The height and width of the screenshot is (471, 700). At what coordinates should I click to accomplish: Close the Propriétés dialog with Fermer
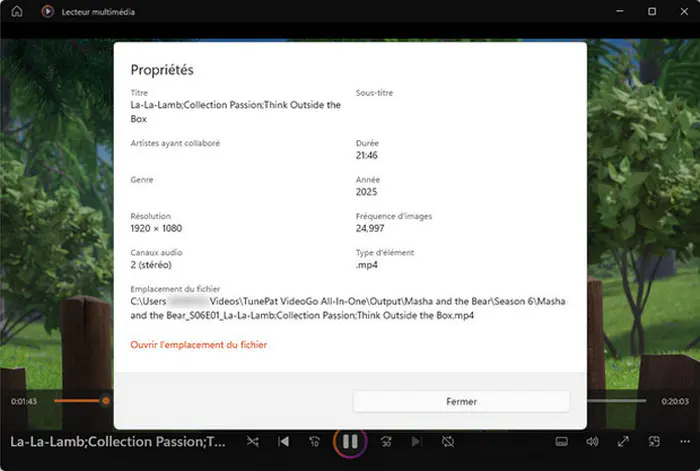coord(461,401)
